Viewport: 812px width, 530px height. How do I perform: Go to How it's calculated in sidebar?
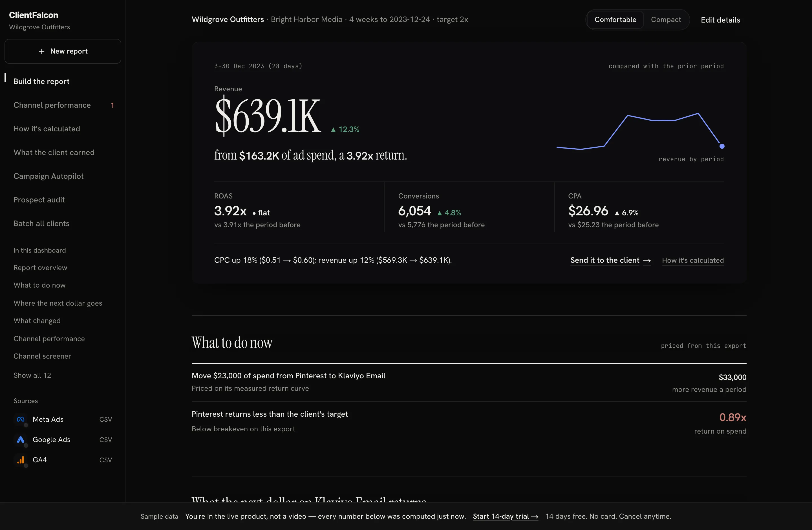click(63, 129)
